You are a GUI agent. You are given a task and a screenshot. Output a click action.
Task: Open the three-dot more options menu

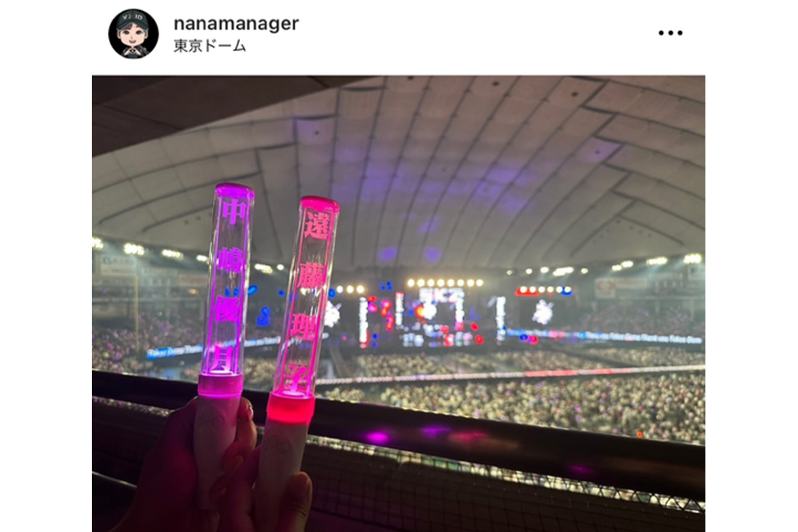[x=670, y=33]
